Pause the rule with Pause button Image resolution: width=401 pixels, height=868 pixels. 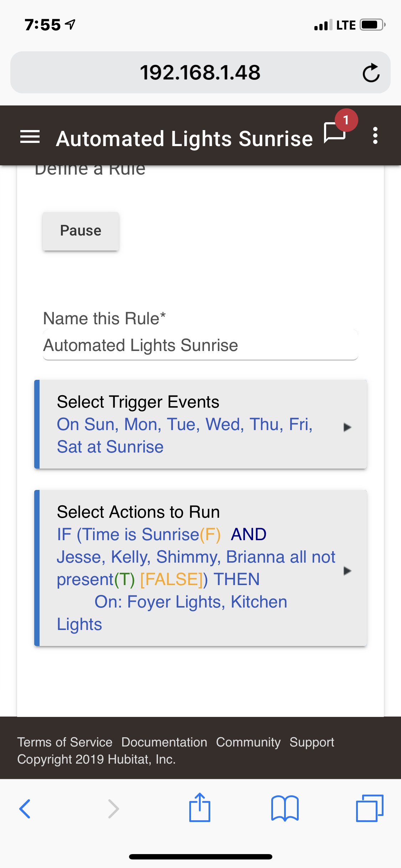click(x=81, y=231)
